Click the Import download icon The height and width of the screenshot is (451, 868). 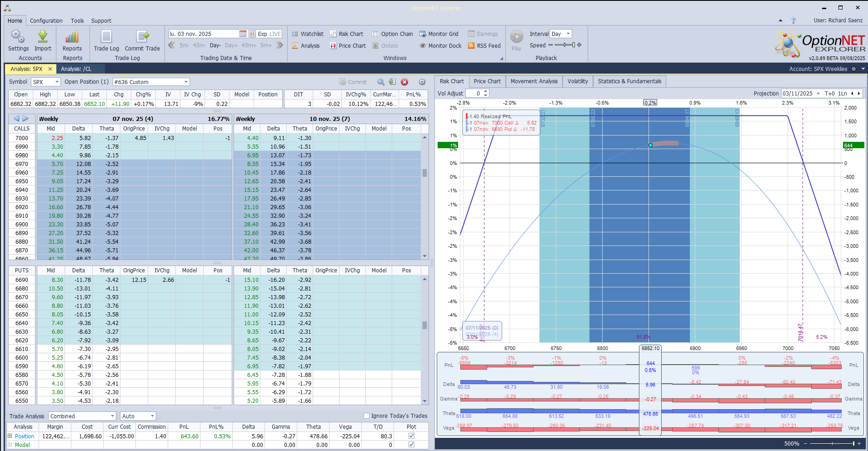(x=43, y=37)
